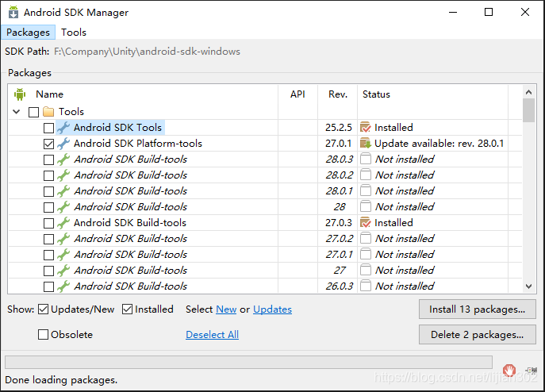Check Build-tools 28.0.3 checkbox

[x=48, y=159]
